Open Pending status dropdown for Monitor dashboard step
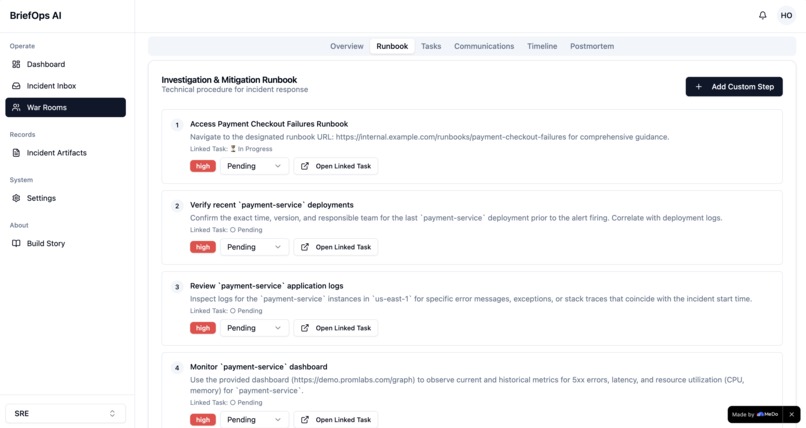 [x=254, y=420]
